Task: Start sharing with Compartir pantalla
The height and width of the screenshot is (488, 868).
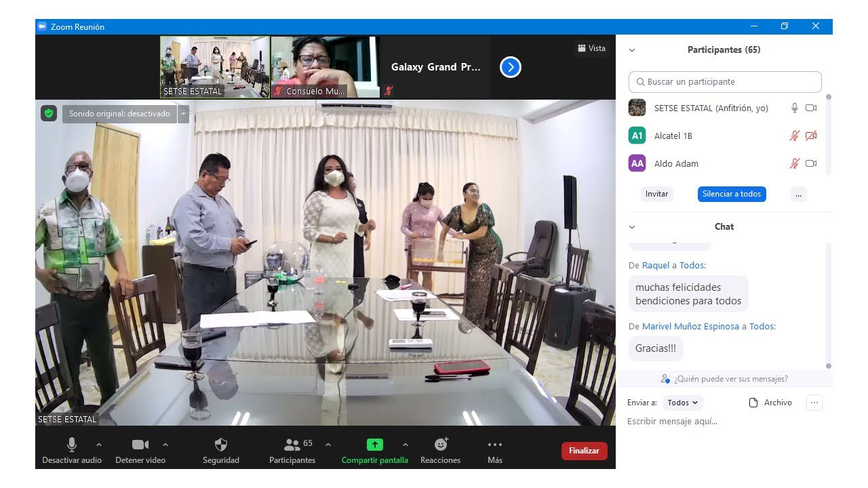Action: (375, 451)
